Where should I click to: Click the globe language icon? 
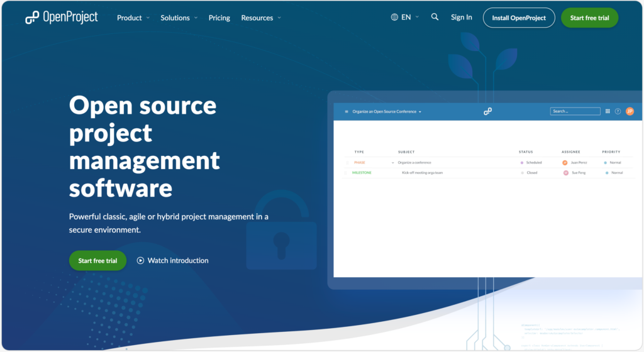coord(394,17)
